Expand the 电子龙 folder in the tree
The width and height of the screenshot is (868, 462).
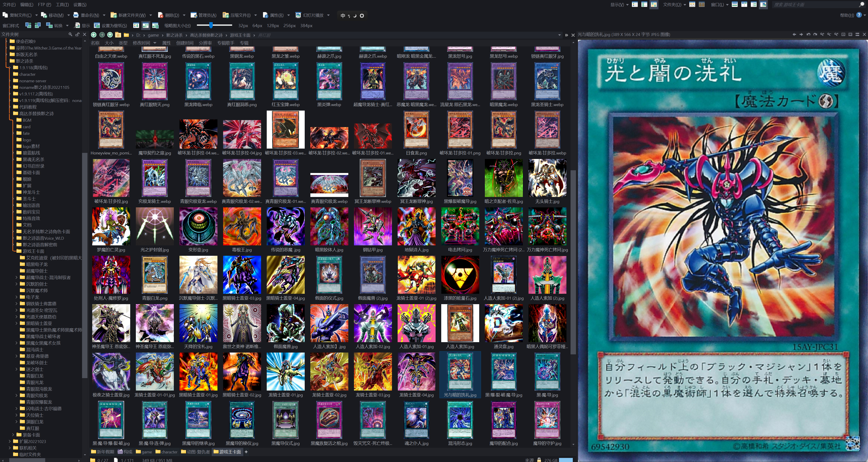17,297
